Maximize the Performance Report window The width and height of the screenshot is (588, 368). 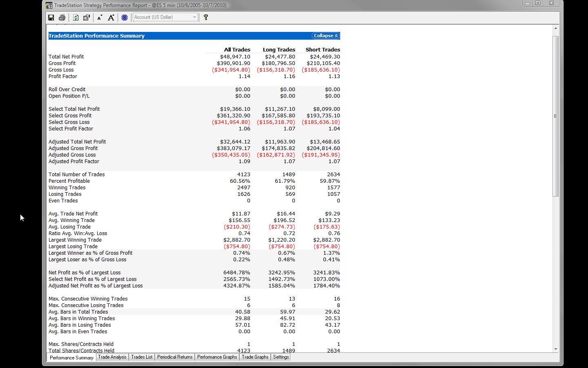pyautogui.click(x=538, y=3)
